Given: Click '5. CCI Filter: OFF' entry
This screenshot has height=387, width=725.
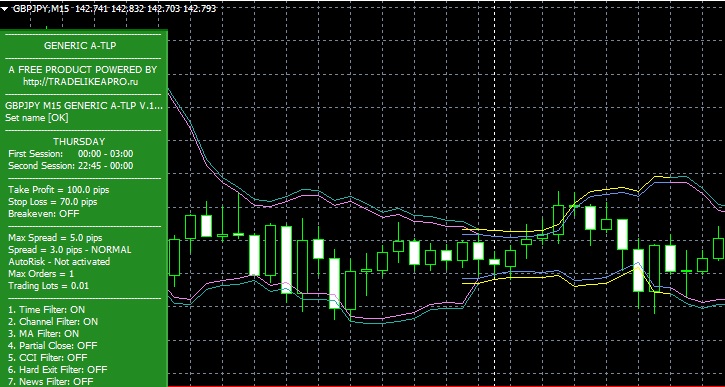Looking at the screenshot, I should [x=47, y=358].
